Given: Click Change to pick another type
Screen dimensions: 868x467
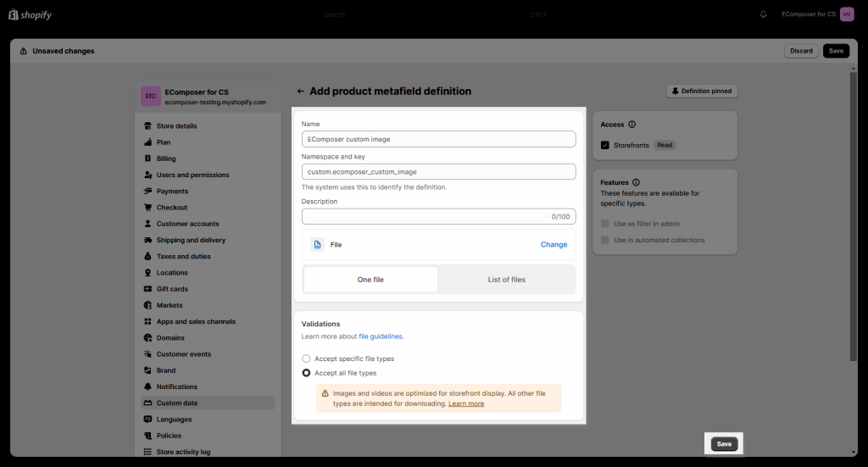Looking at the screenshot, I should (x=554, y=245).
